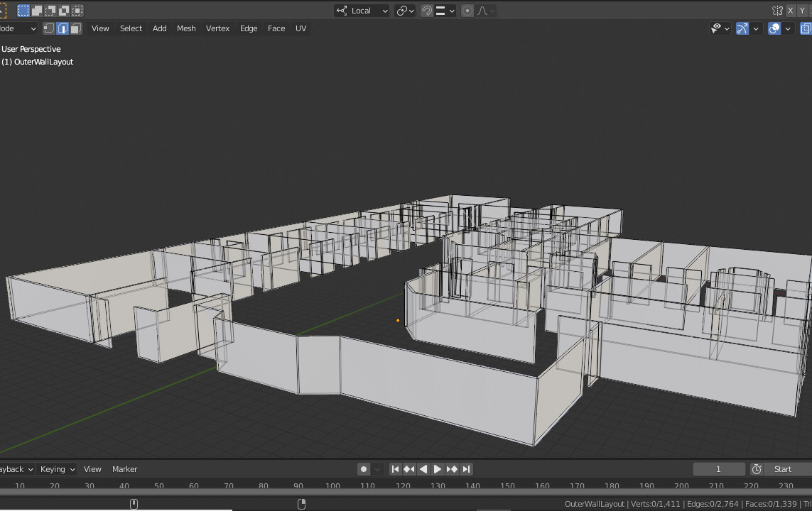The width and height of the screenshot is (812, 511).
Task: Open the UV menu in the header
Action: (301, 28)
